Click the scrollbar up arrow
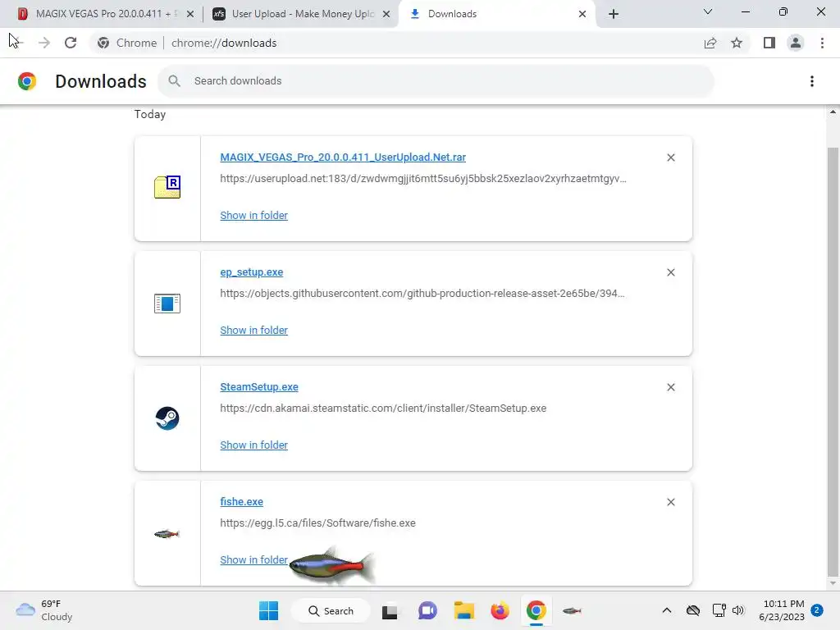840x630 pixels. coord(833,112)
